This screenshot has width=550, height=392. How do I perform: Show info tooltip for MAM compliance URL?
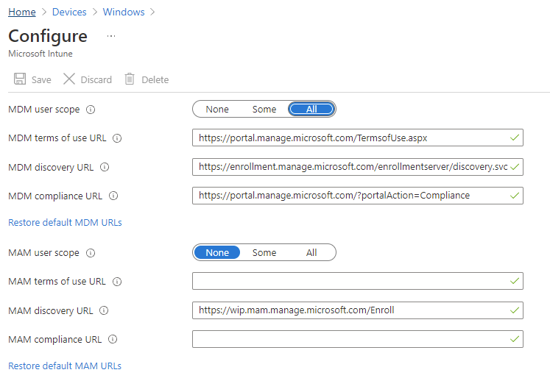pyautogui.click(x=113, y=339)
